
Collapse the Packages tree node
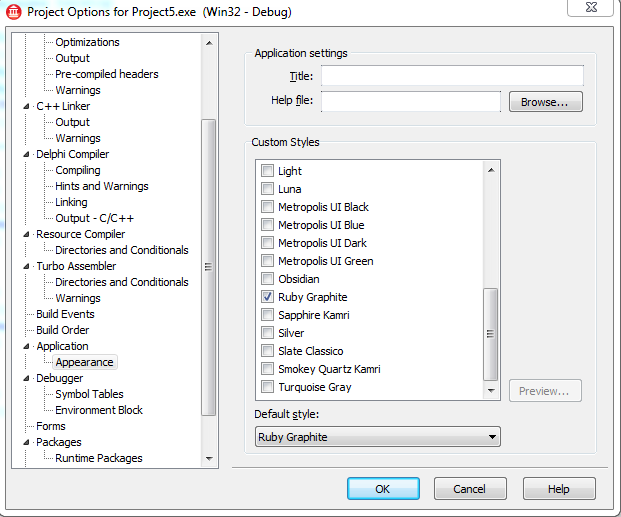pyautogui.click(x=26, y=442)
